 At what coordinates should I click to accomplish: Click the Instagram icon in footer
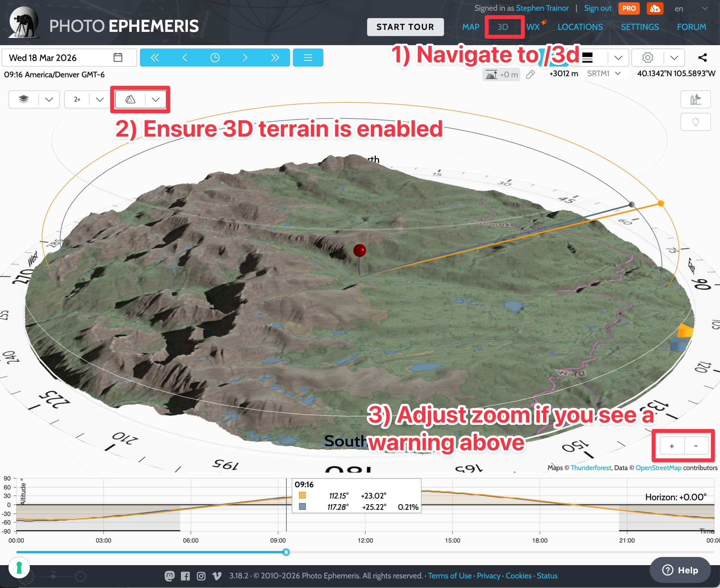pyautogui.click(x=201, y=576)
